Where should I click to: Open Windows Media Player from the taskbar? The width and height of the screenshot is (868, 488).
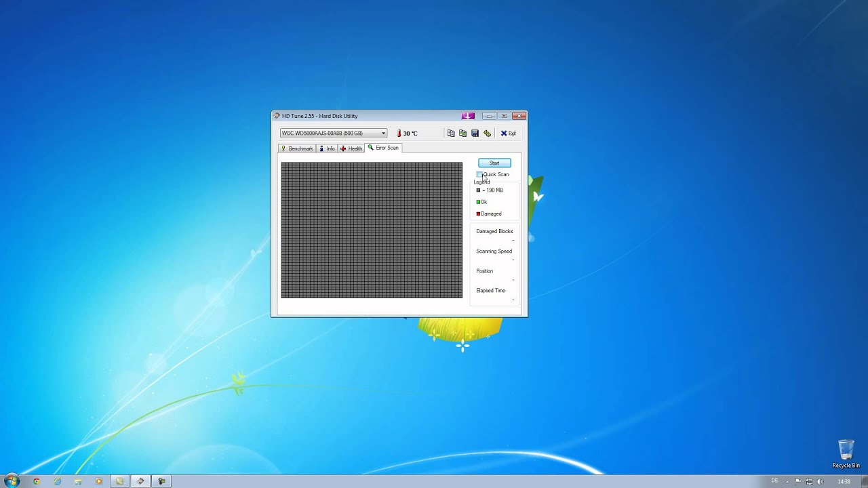(99, 481)
